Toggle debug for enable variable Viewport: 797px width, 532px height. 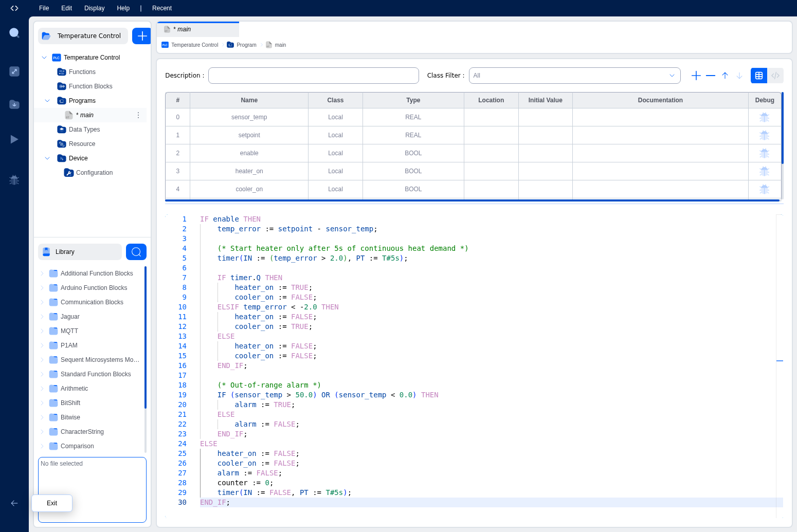(765, 153)
